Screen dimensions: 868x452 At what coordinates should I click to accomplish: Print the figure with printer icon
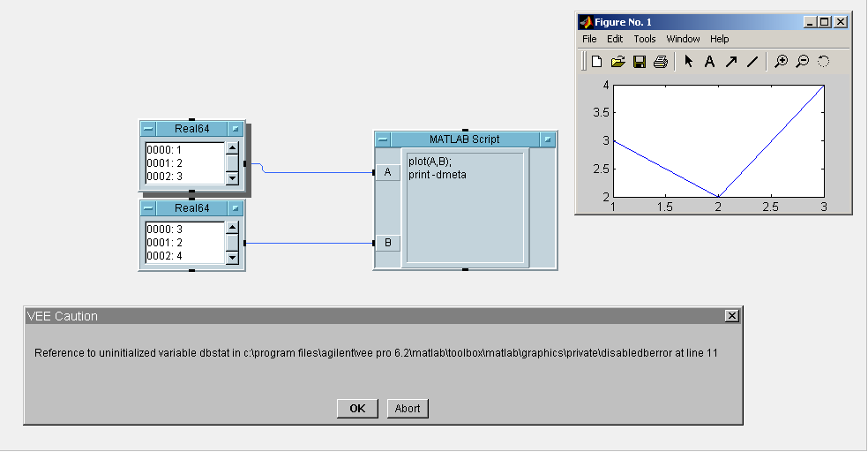660,62
